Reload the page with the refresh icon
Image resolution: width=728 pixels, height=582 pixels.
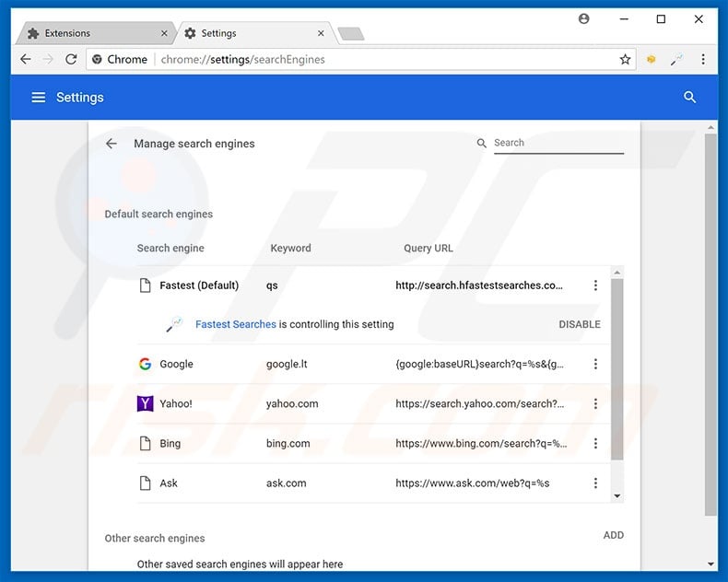[71, 60]
